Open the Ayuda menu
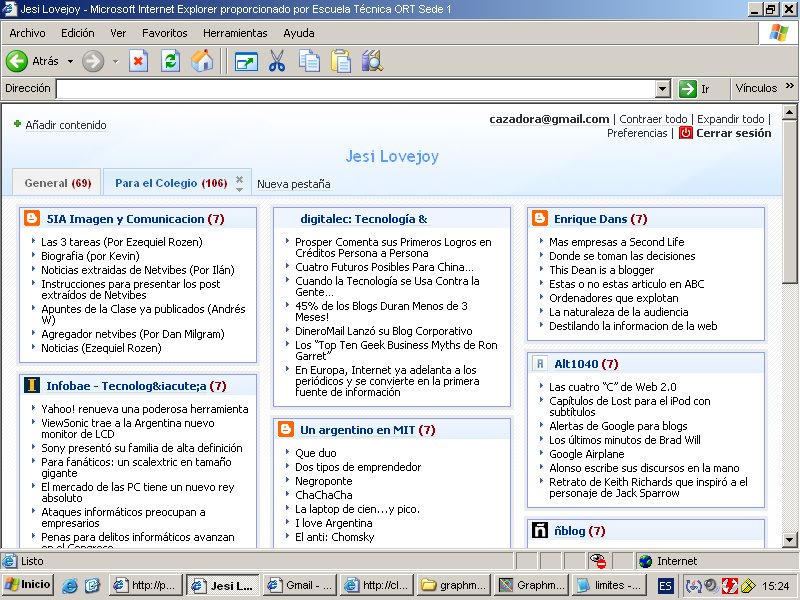Image resolution: width=800 pixels, height=600 pixels. [x=298, y=33]
